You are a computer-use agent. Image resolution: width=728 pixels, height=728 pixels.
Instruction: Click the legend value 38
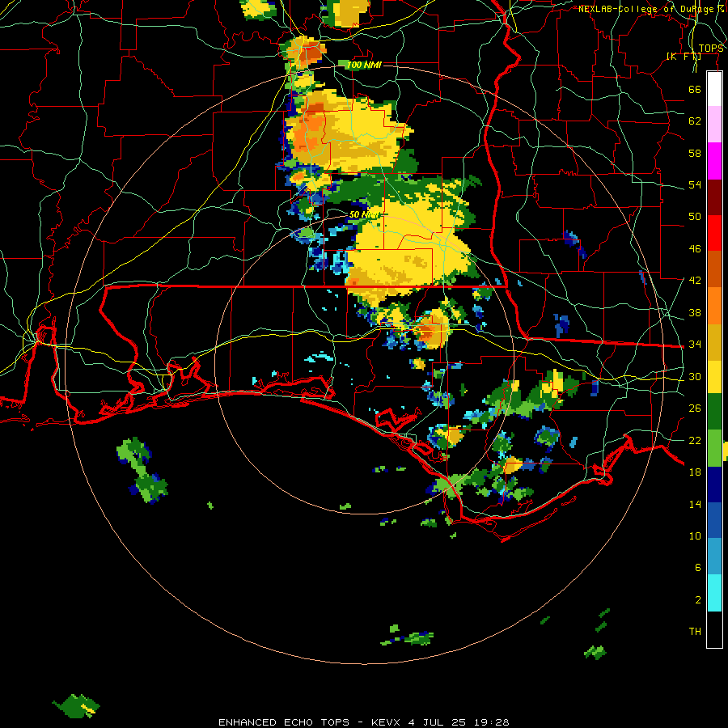point(695,312)
